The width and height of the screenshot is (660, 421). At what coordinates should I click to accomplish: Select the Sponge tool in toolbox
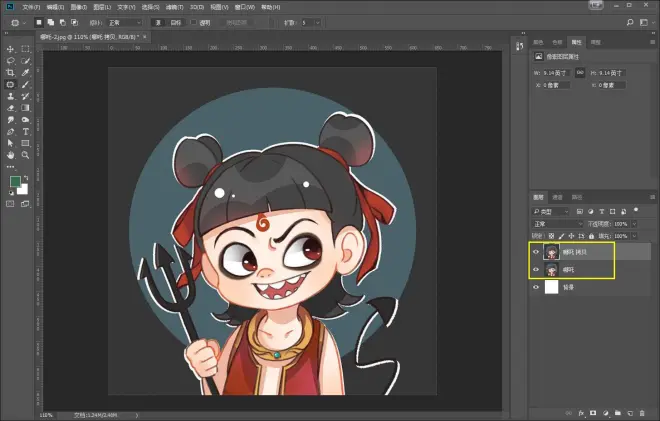pos(25,120)
